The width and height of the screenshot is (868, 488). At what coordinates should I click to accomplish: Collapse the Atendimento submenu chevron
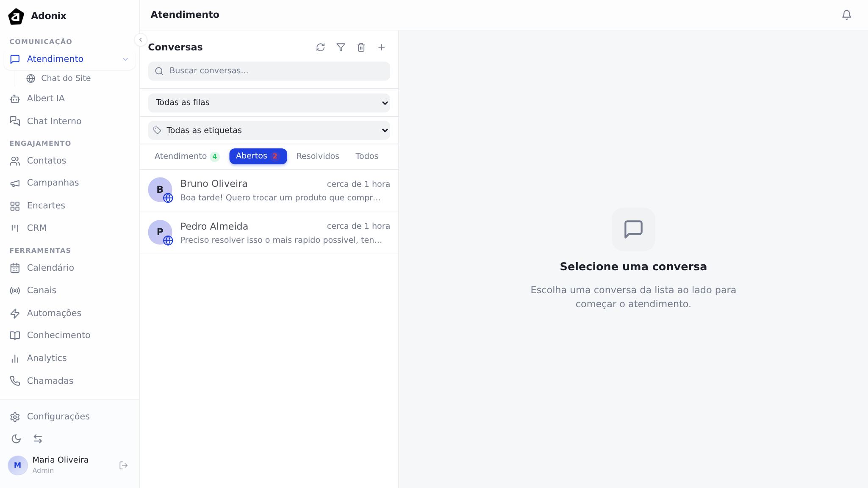[125, 59]
